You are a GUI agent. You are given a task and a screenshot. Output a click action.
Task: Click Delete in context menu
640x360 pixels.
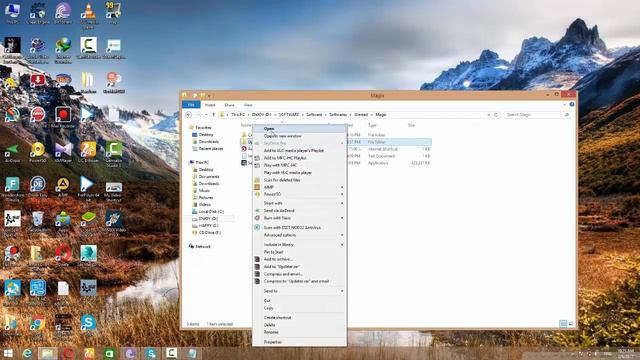(x=300, y=325)
